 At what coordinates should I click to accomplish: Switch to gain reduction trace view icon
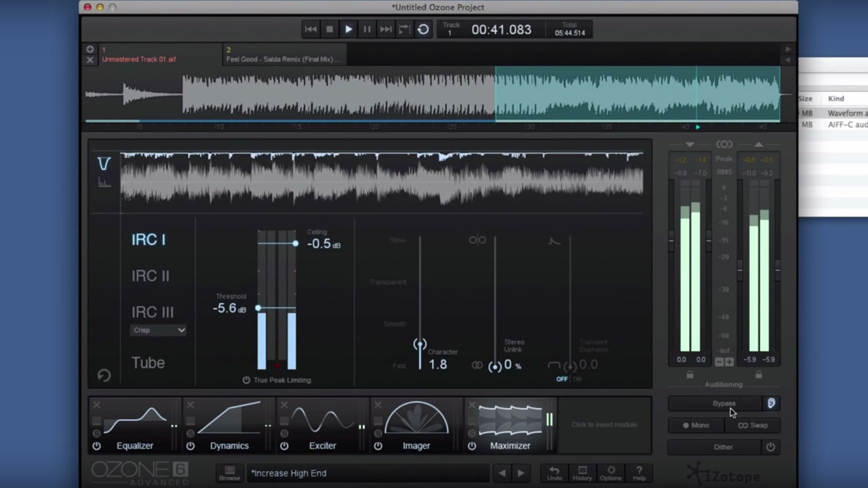click(104, 164)
